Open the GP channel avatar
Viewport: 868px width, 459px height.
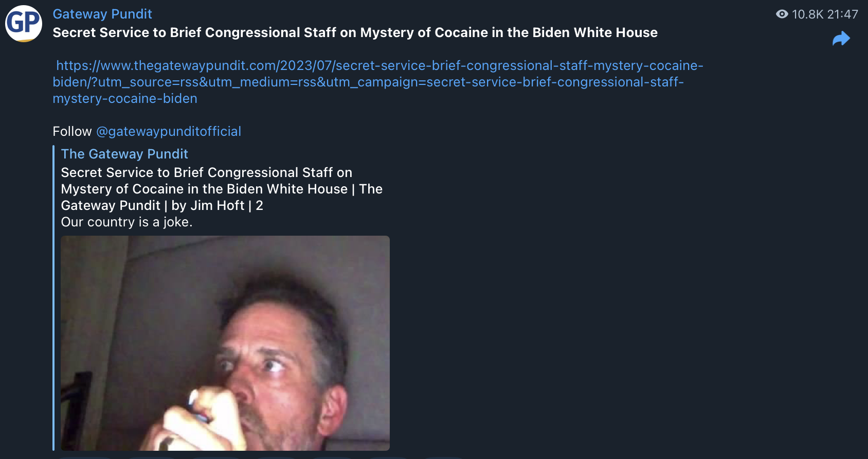24,24
